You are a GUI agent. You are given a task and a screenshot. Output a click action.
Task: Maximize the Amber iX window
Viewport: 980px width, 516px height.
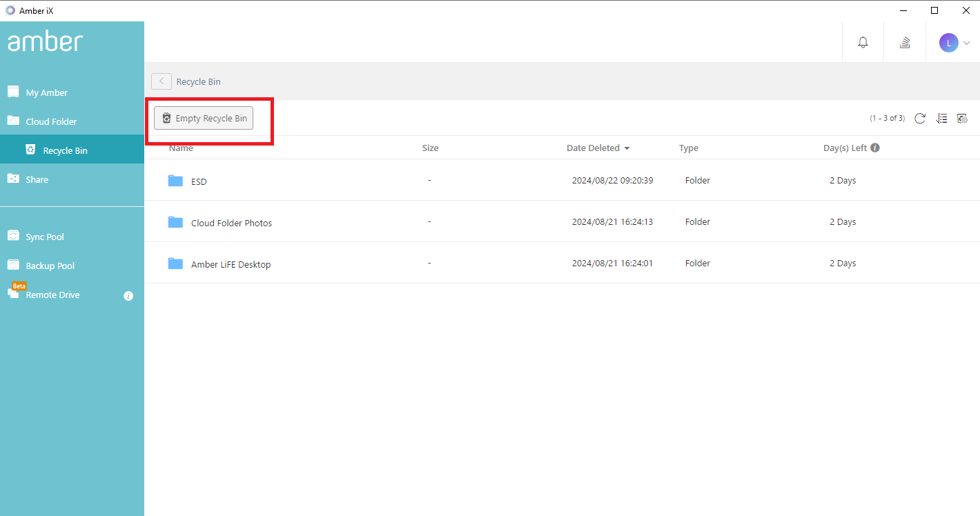tap(934, 10)
